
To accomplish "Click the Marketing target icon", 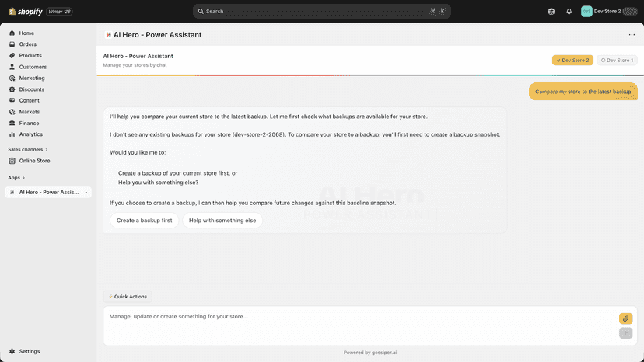I will (x=12, y=78).
